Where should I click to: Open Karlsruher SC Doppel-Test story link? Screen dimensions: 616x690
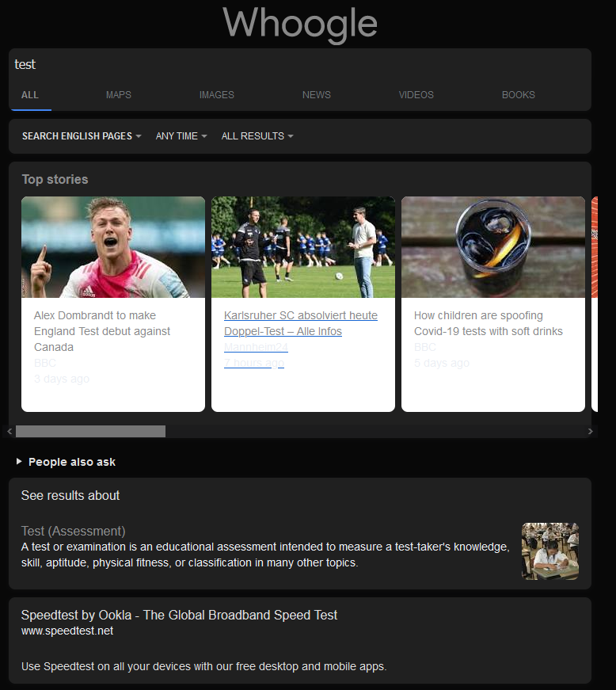pyautogui.click(x=301, y=323)
